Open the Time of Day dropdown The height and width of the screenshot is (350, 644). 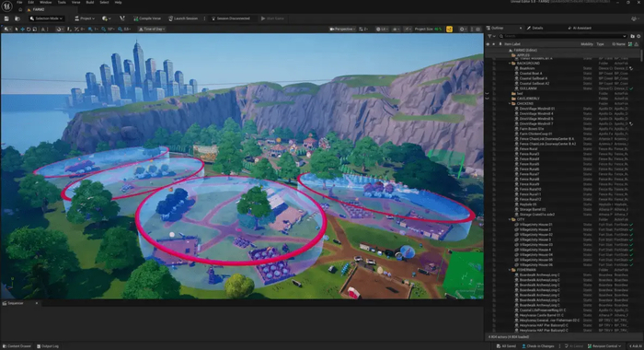pos(152,29)
